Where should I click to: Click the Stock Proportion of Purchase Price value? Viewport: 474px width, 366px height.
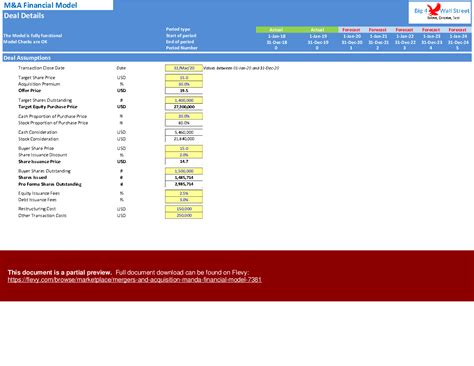click(184, 123)
